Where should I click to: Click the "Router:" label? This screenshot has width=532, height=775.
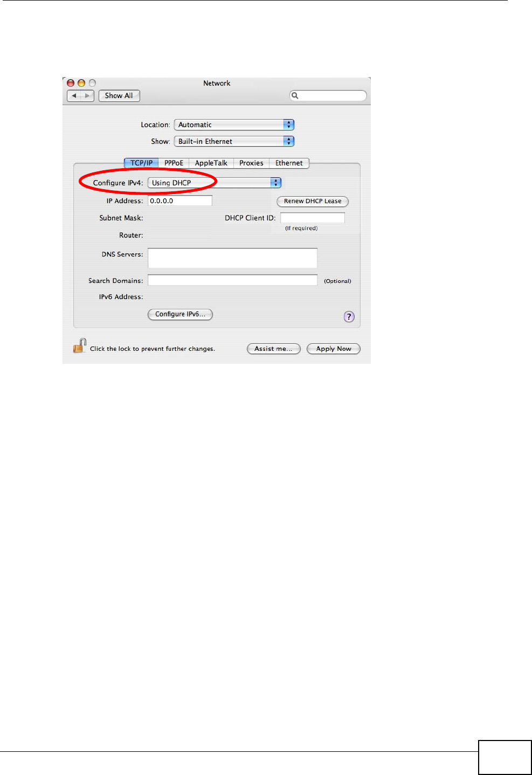tap(131, 235)
